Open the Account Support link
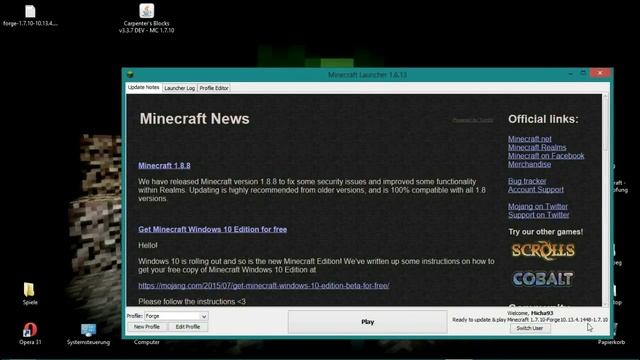The height and width of the screenshot is (360, 640). [x=536, y=190]
